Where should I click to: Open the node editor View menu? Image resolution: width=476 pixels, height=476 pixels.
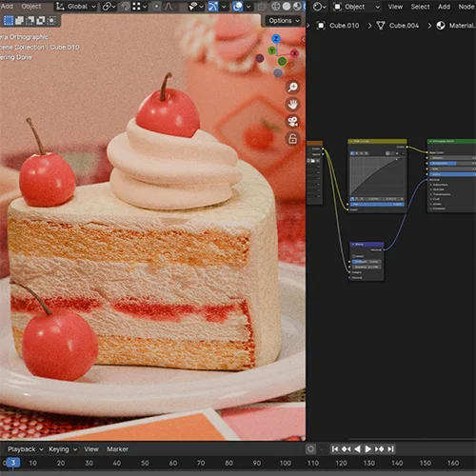[x=395, y=7]
